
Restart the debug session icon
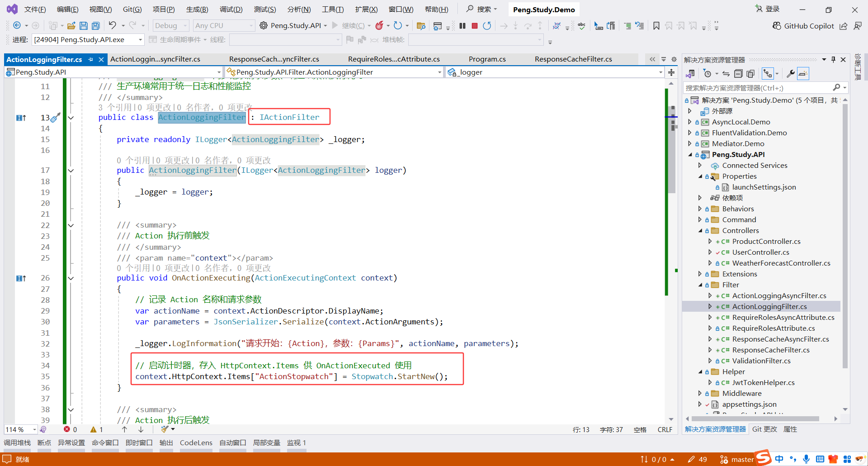click(x=487, y=26)
